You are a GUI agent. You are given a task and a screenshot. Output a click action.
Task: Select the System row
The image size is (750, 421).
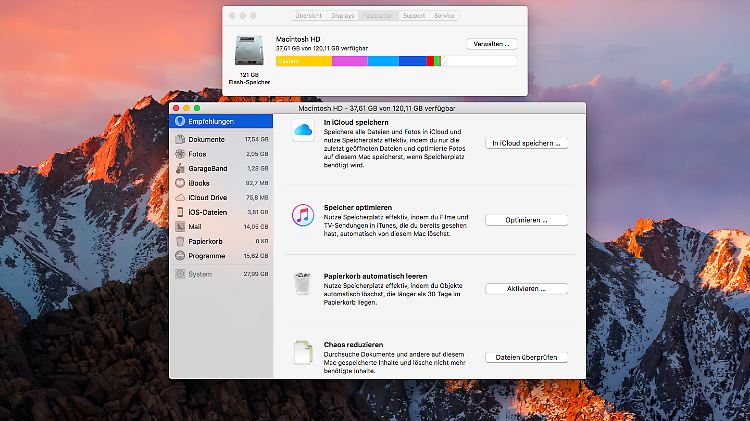pos(221,274)
